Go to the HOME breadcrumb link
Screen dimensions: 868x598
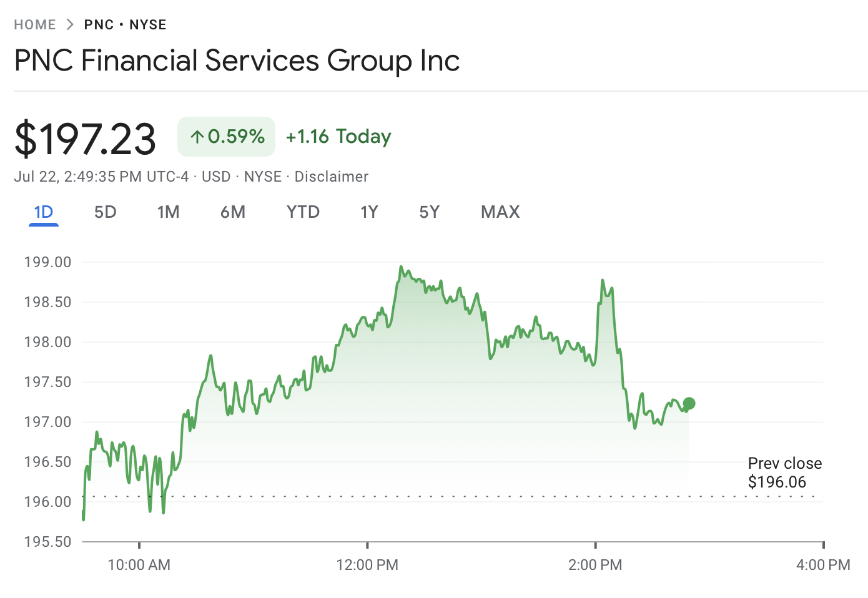point(35,25)
